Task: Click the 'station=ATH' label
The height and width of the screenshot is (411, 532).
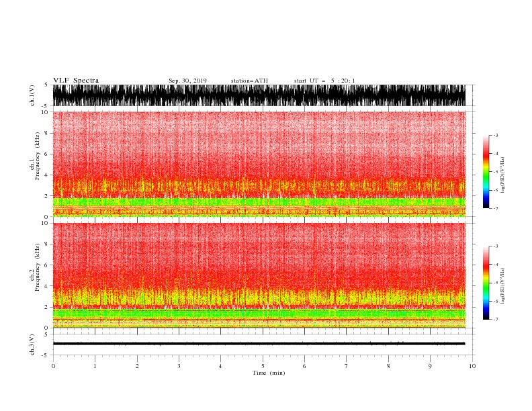Action: coord(249,81)
